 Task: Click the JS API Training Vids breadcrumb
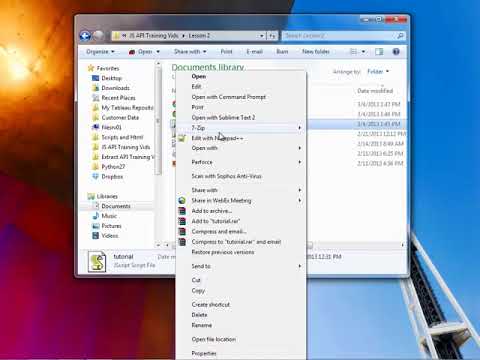153,36
